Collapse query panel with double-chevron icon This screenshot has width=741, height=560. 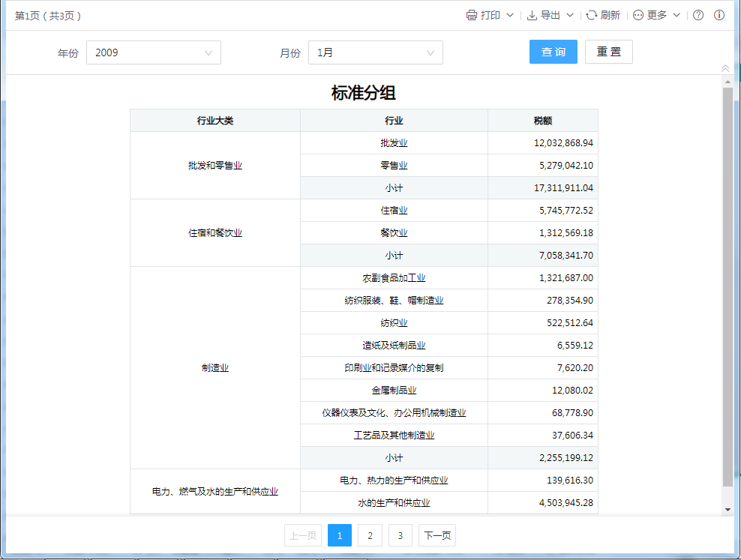point(725,68)
